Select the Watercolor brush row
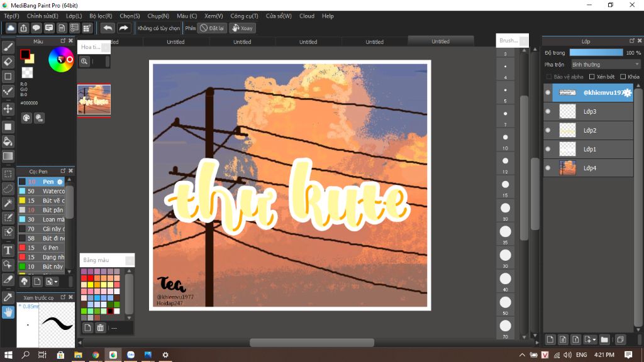The width and height of the screenshot is (644, 362). [41, 191]
